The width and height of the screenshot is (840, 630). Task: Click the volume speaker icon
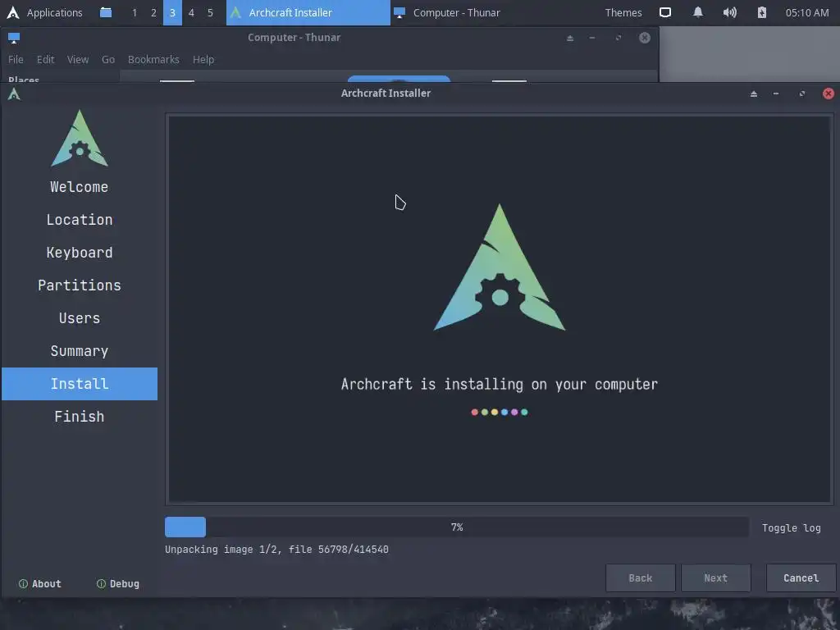pos(729,12)
